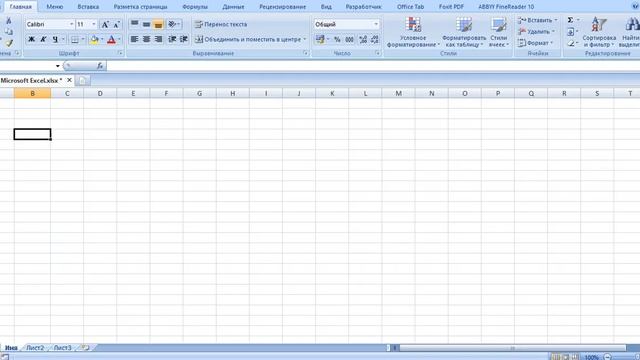The height and width of the screenshot is (360, 640).
Task: Click insert function fx icon
Action: click(100, 66)
